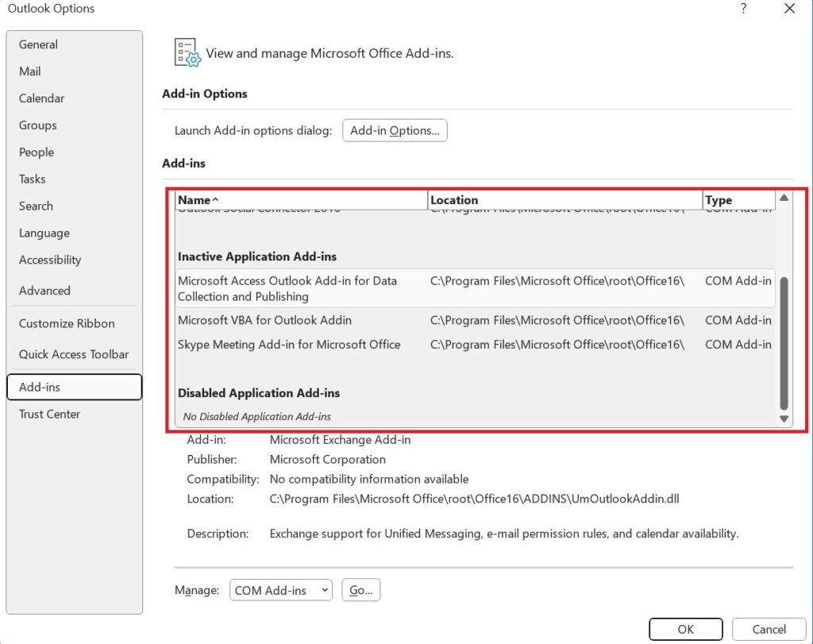This screenshot has width=813, height=644.
Task: Open the Trust Center section
Action: point(49,414)
